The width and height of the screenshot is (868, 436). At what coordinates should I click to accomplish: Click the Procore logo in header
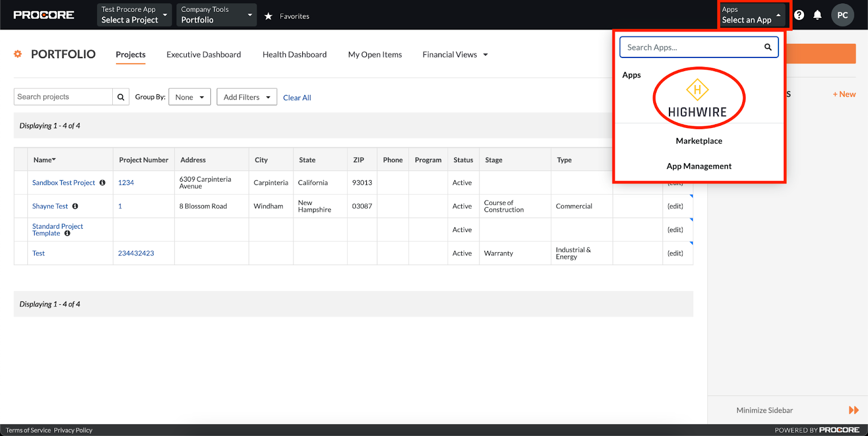pyautogui.click(x=44, y=15)
